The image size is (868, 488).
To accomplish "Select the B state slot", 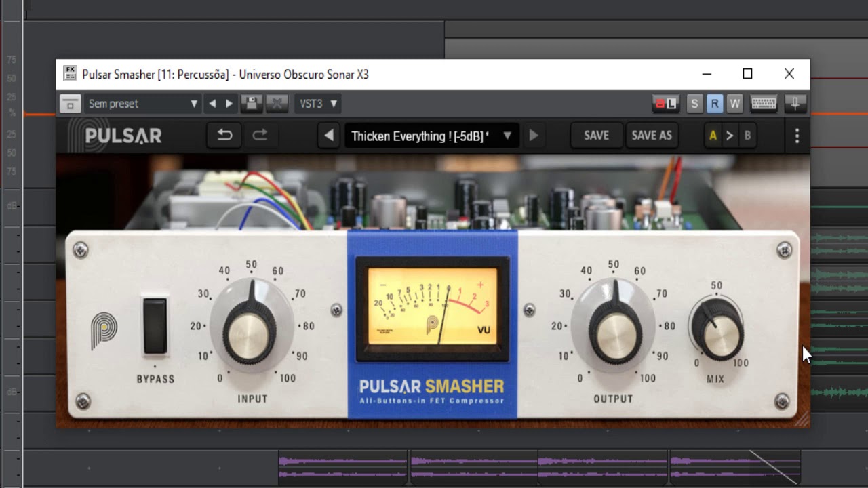I will tap(747, 136).
